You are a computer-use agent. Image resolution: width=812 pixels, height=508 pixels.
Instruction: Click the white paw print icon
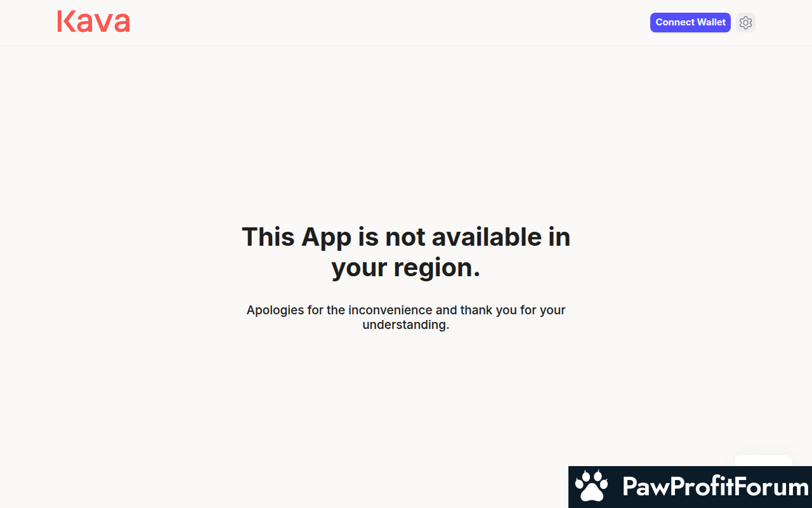coord(591,486)
